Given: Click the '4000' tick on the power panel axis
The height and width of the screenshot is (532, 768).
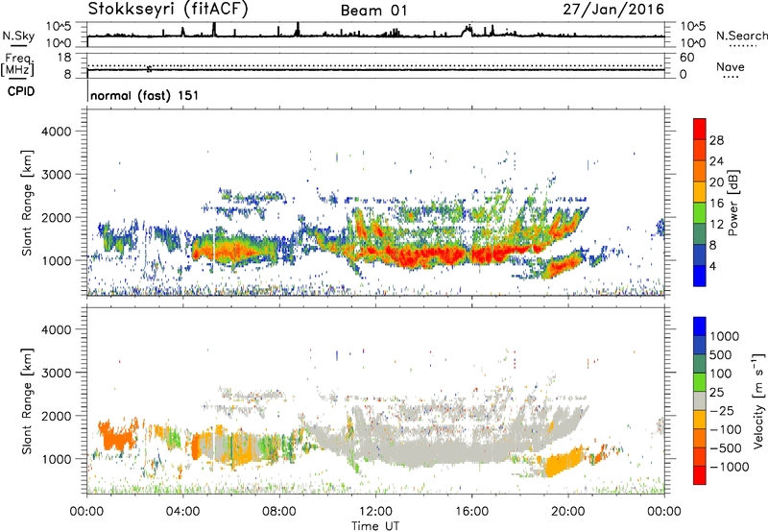Looking at the screenshot, I should click(56, 132).
